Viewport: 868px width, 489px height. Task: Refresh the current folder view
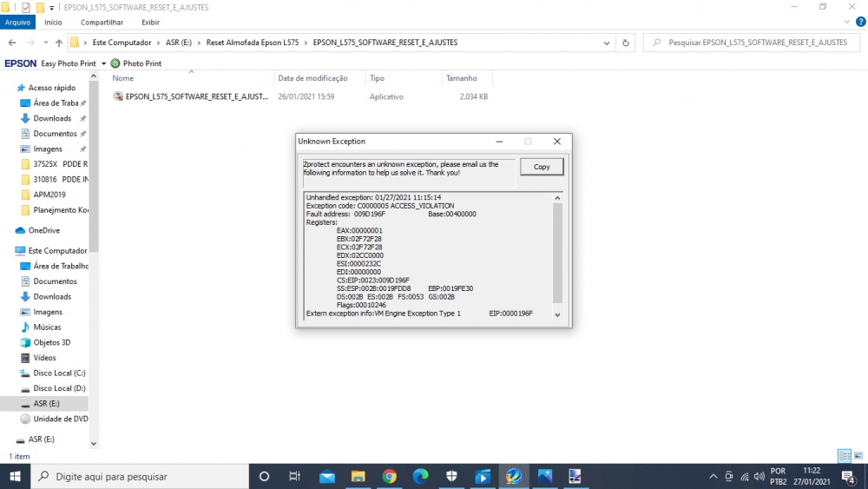click(626, 43)
